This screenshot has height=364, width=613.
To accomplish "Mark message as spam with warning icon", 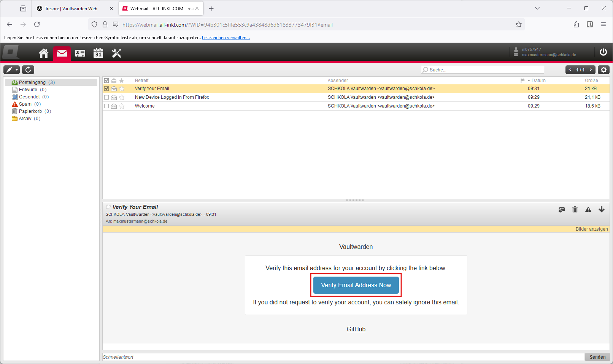I will click(x=588, y=209).
